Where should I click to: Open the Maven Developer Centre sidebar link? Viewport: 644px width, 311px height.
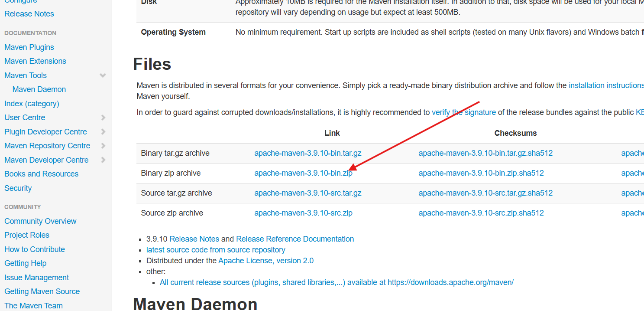46,160
